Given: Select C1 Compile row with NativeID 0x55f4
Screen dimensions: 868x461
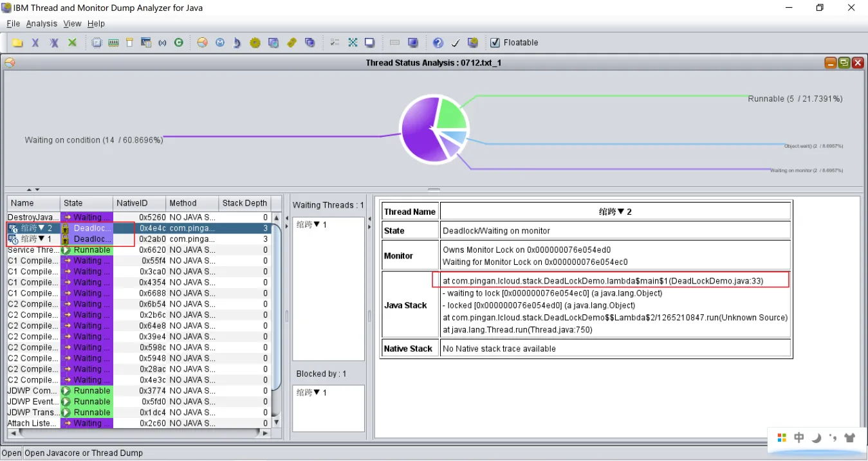Looking at the screenshot, I should [138, 261].
